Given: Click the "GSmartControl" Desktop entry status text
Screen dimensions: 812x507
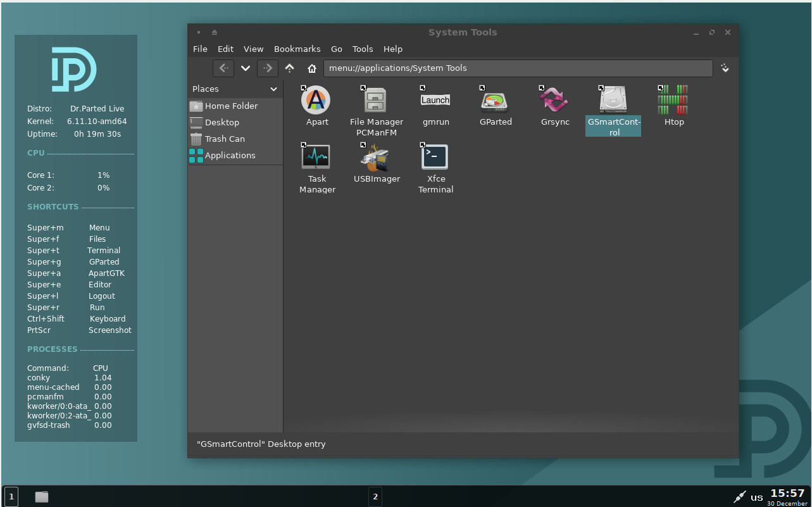Looking at the screenshot, I should [261, 444].
